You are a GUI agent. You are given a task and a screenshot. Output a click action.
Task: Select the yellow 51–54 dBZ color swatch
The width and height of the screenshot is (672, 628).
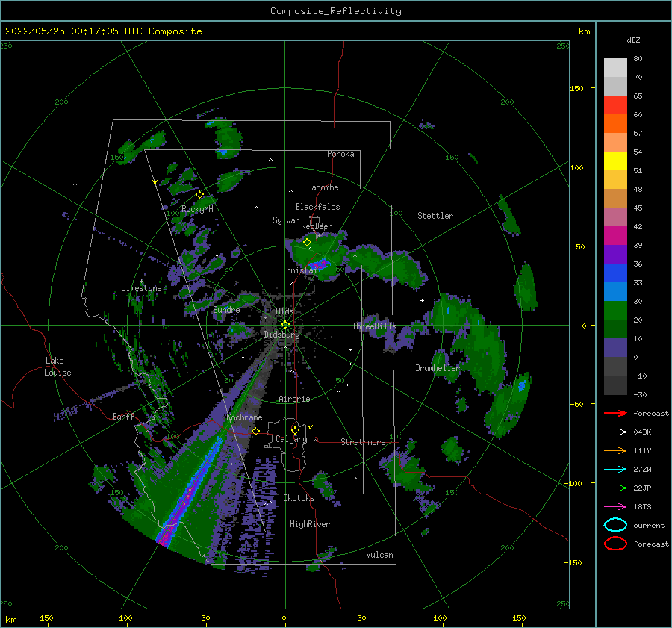tap(615, 161)
